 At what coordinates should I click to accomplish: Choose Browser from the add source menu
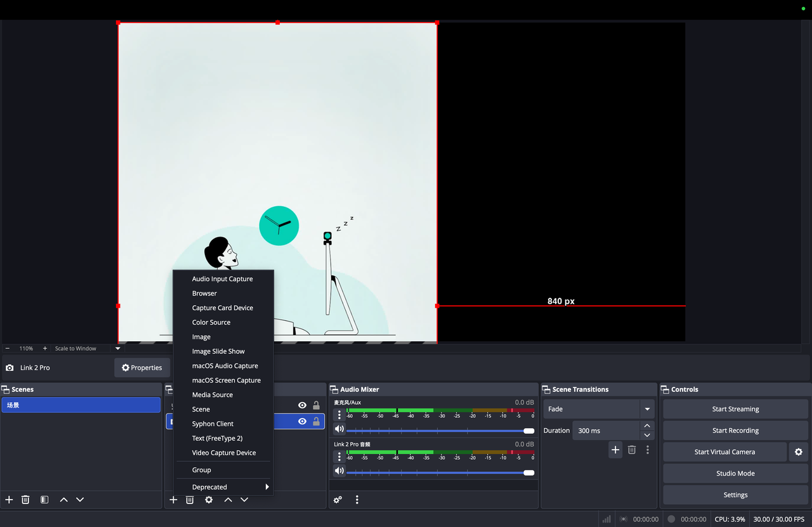[x=204, y=293]
